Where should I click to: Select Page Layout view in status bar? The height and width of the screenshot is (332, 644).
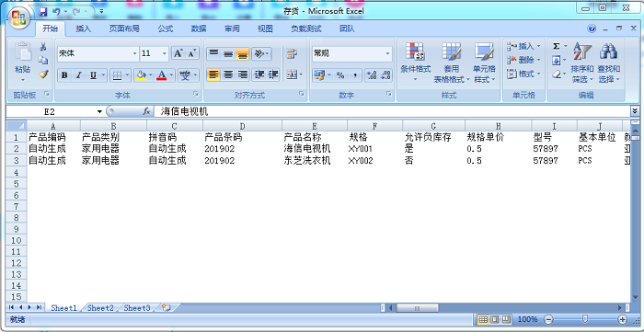[495, 319]
